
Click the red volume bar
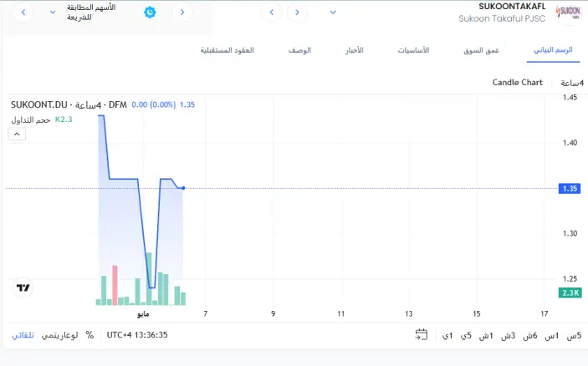pos(115,285)
